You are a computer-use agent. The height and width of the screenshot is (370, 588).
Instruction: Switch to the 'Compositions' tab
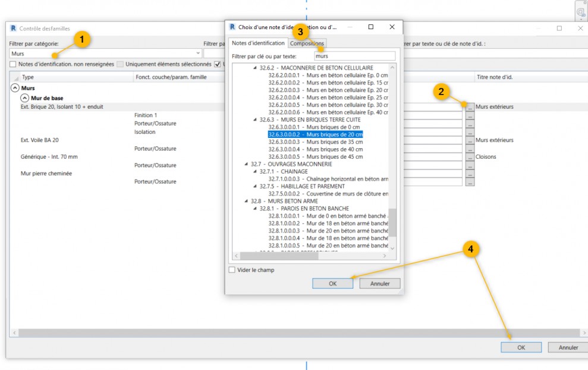(x=307, y=43)
